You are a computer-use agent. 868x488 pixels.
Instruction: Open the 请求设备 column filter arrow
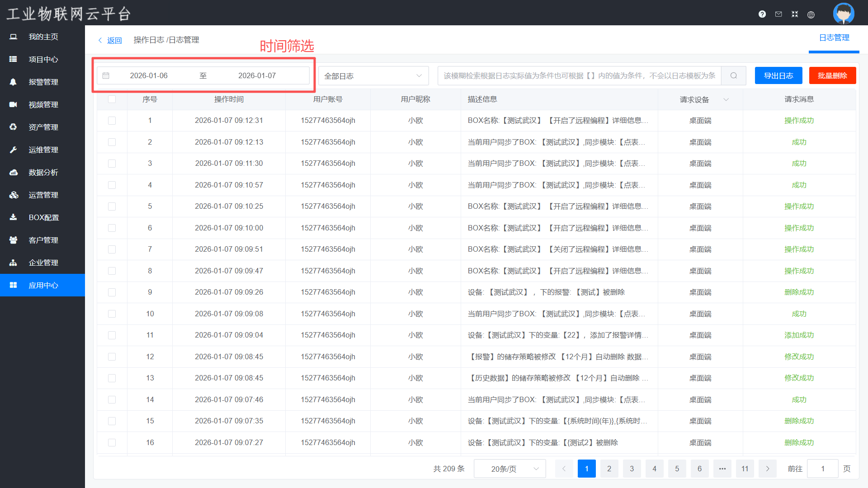(726, 99)
